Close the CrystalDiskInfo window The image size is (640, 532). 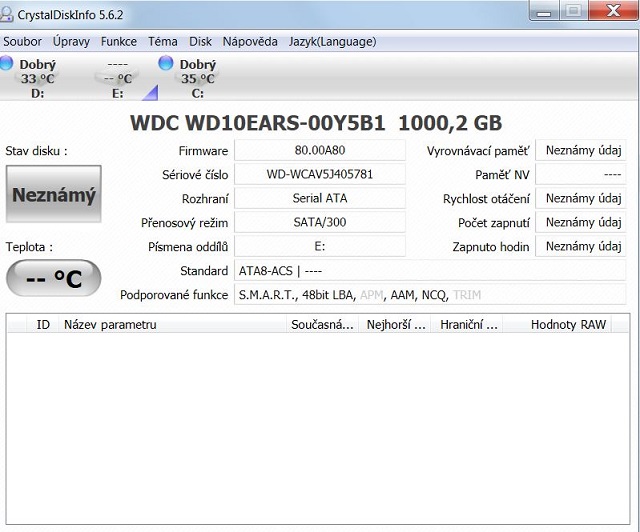click(609, 11)
